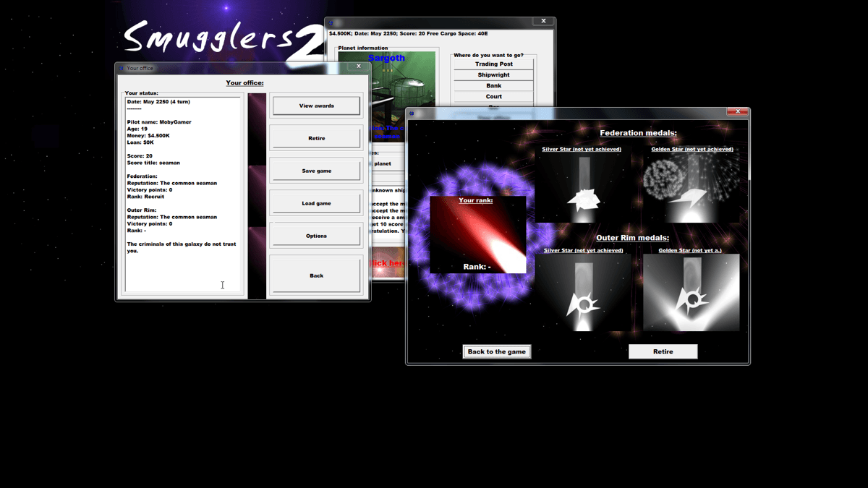Click the Retire button in the awards window
Screen dimensions: 868x488
[x=663, y=351]
